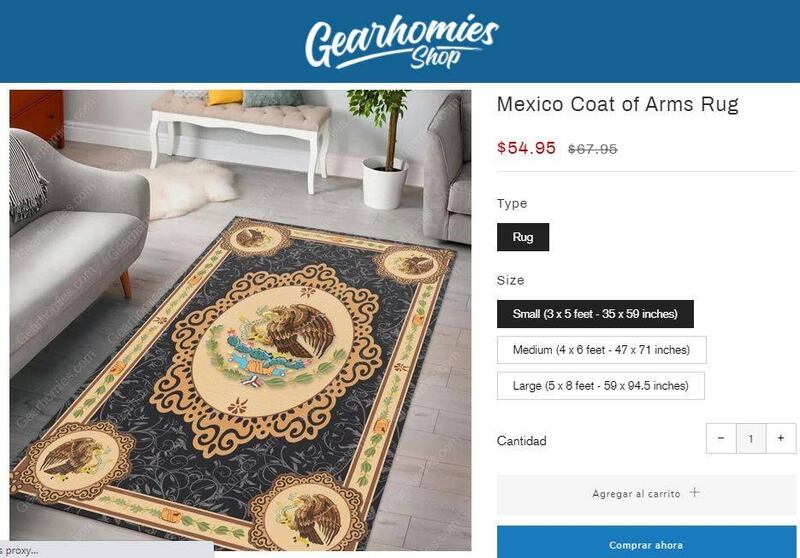
Task: Click the quantity number field
Action: [751, 438]
